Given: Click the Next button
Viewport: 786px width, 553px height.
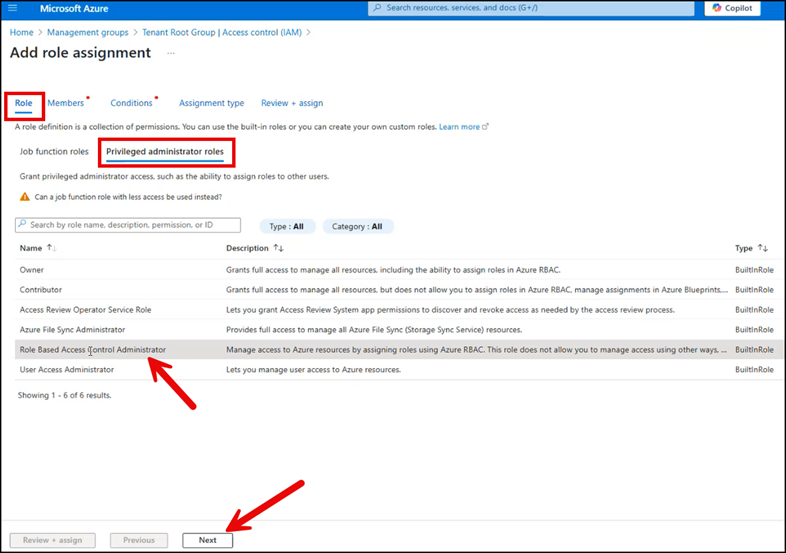Looking at the screenshot, I should pyautogui.click(x=208, y=540).
